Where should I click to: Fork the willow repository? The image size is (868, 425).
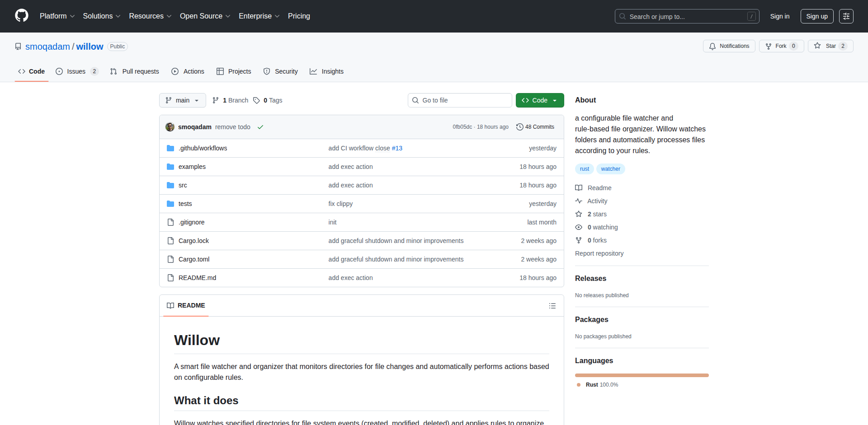pos(781,46)
